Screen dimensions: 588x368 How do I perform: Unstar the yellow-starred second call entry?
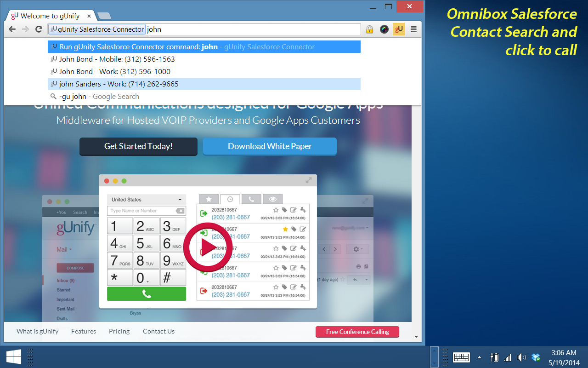(x=285, y=229)
